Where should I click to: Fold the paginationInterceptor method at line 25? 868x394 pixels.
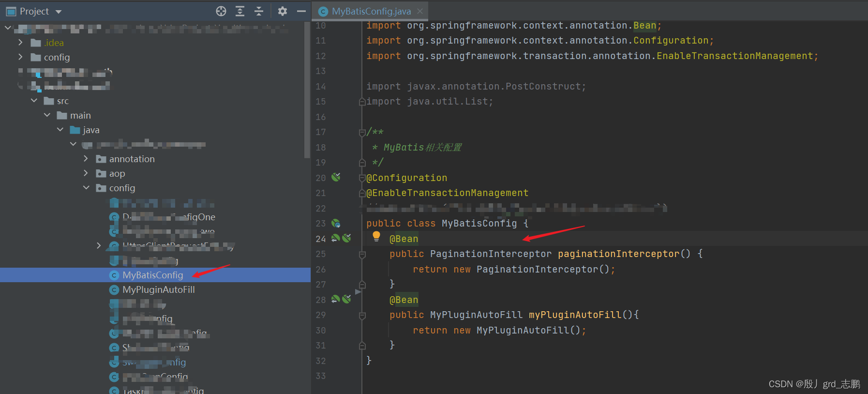point(362,254)
